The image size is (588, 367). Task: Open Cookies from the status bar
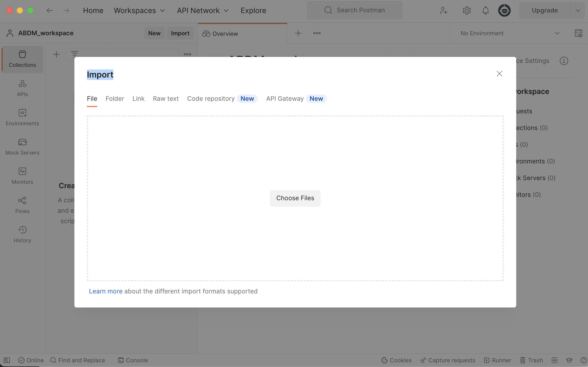tap(396, 360)
